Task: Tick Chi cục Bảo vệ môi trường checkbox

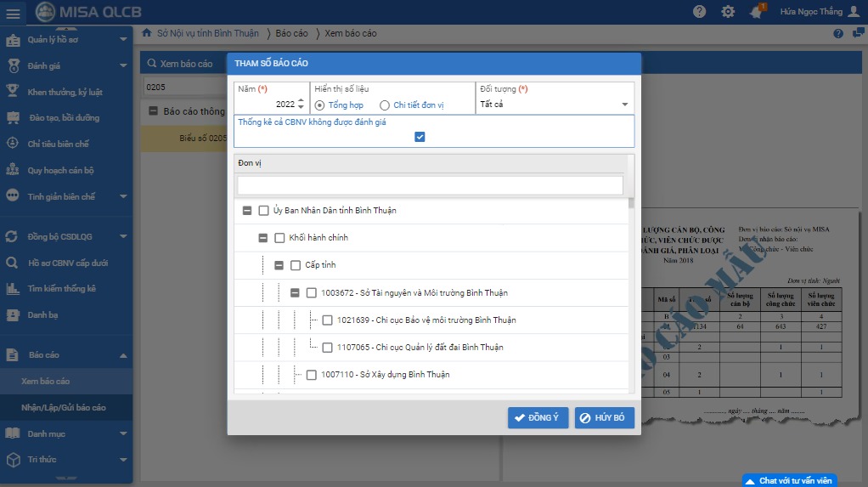Action: pos(328,320)
